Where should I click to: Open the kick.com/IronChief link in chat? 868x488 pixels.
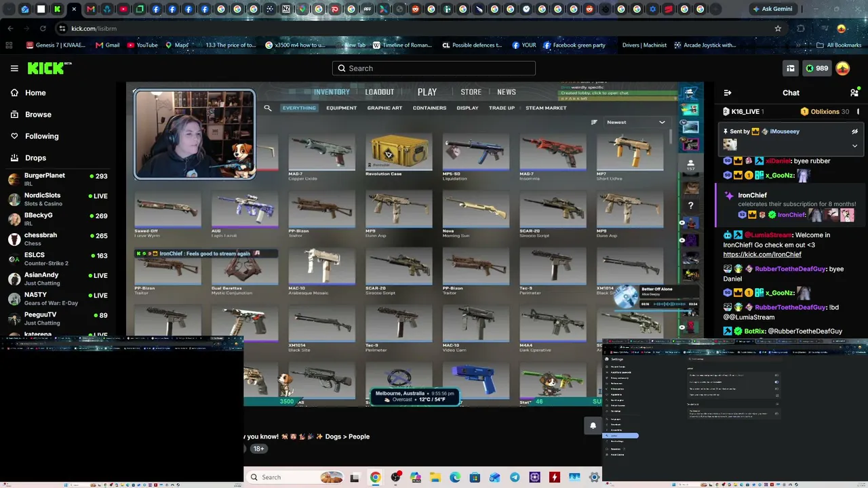coord(762,255)
